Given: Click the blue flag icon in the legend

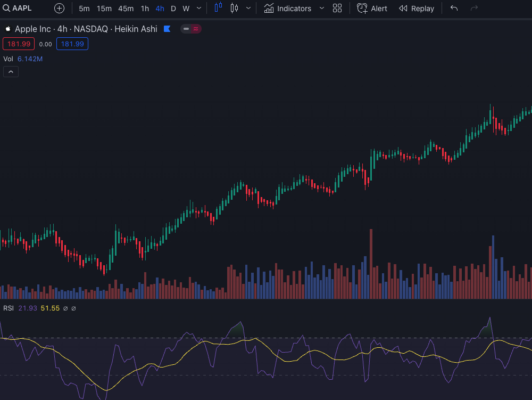Looking at the screenshot, I should point(167,29).
